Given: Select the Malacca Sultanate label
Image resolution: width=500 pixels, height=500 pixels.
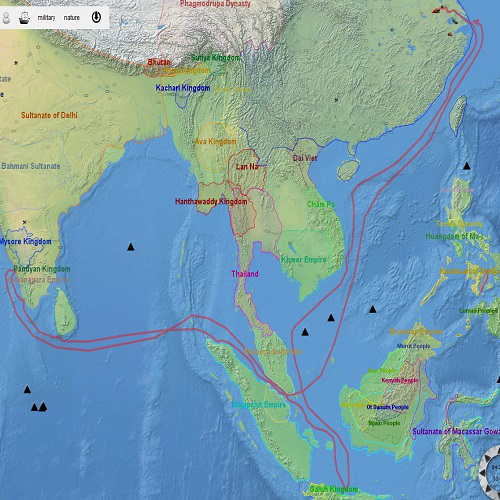Looking at the screenshot, I should [273, 352].
